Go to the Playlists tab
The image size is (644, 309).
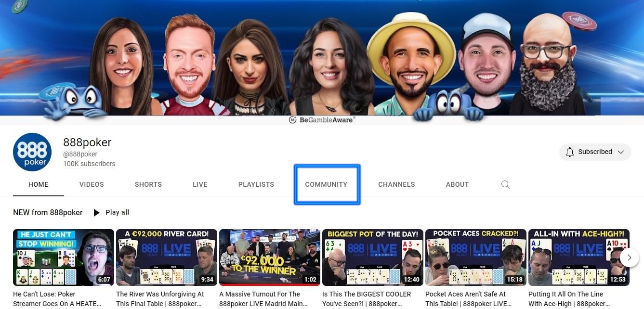[256, 184]
